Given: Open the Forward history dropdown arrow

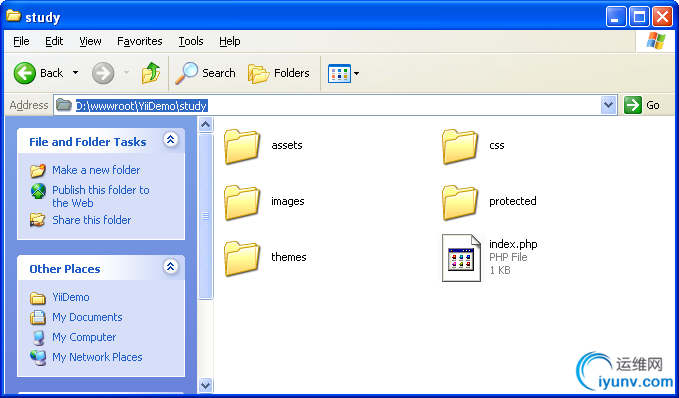Looking at the screenshot, I should (x=126, y=73).
